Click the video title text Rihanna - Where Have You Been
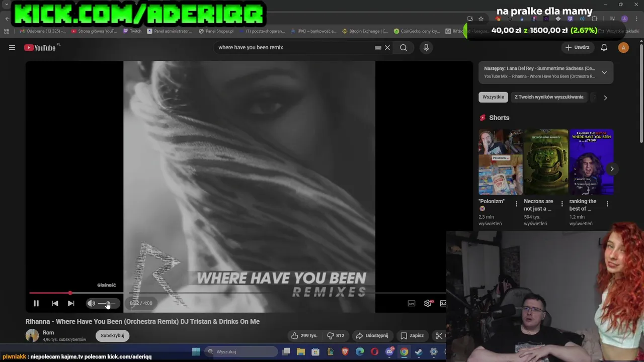 143,321
